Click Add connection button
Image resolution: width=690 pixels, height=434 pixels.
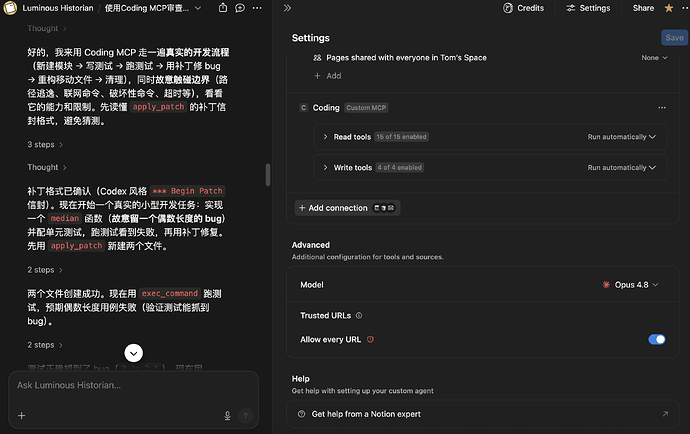click(347, 208)
